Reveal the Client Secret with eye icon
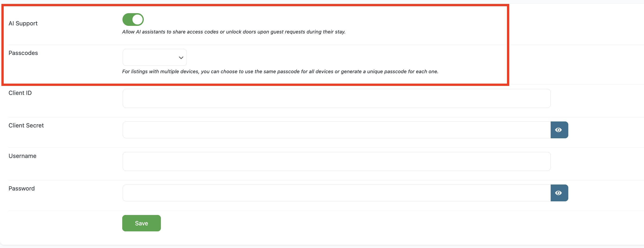This screenshot has height=248, width=644. pyautogui.click(x=559, y=130)
